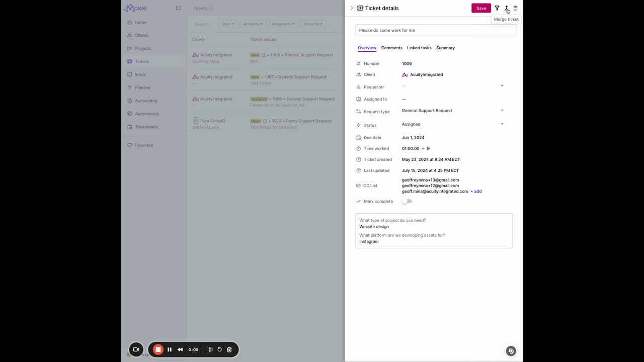The width and height of the screenshot is (644, 362).
Task: Click the Merge ticket icon
Action: point(506,8)
